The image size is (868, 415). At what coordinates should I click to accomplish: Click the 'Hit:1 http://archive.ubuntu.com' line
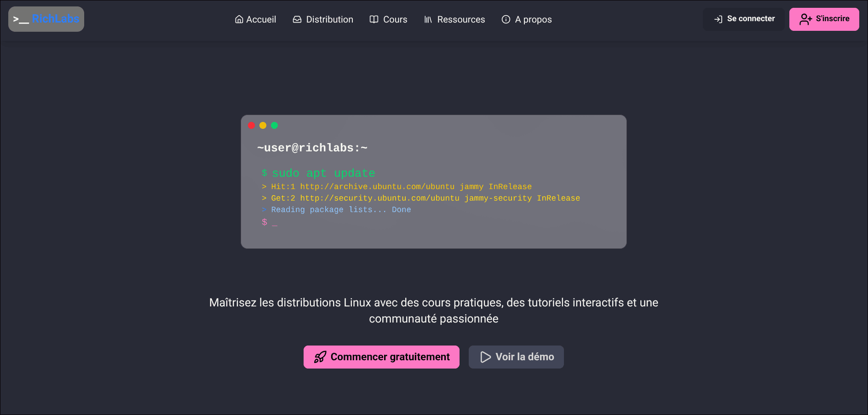click(397, 187)
